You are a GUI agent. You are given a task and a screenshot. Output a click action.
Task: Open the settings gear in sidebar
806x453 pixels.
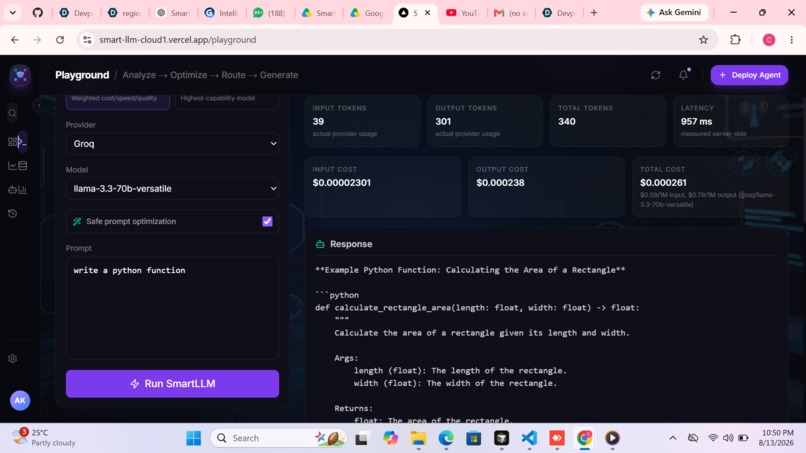click(x=13, y=358)
